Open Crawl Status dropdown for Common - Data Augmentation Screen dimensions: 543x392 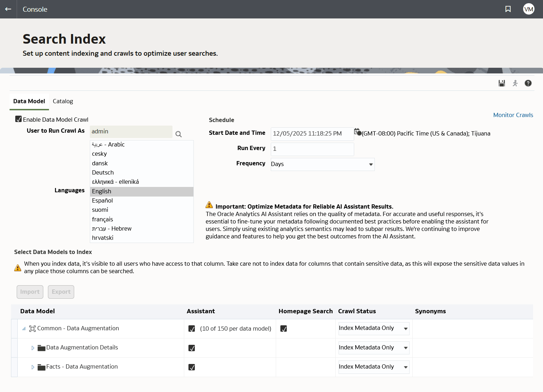374,328
